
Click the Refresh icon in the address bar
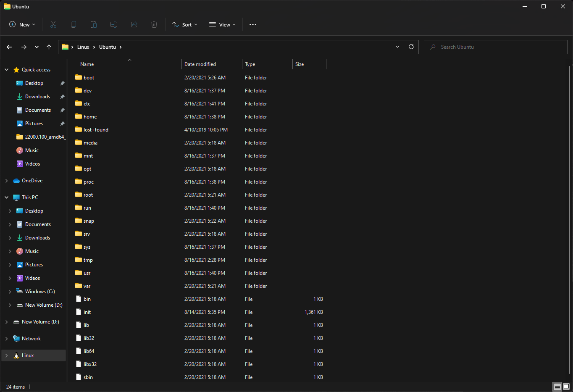click(411, 47)
